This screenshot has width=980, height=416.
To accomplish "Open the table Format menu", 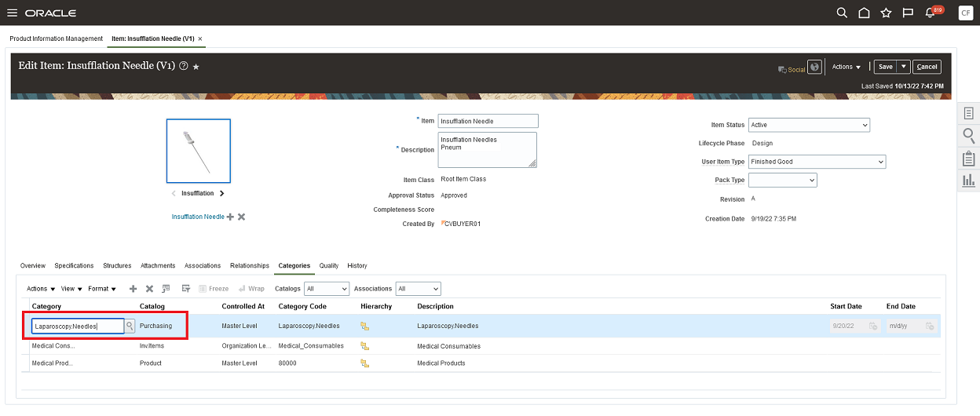I will pos(102,289).
